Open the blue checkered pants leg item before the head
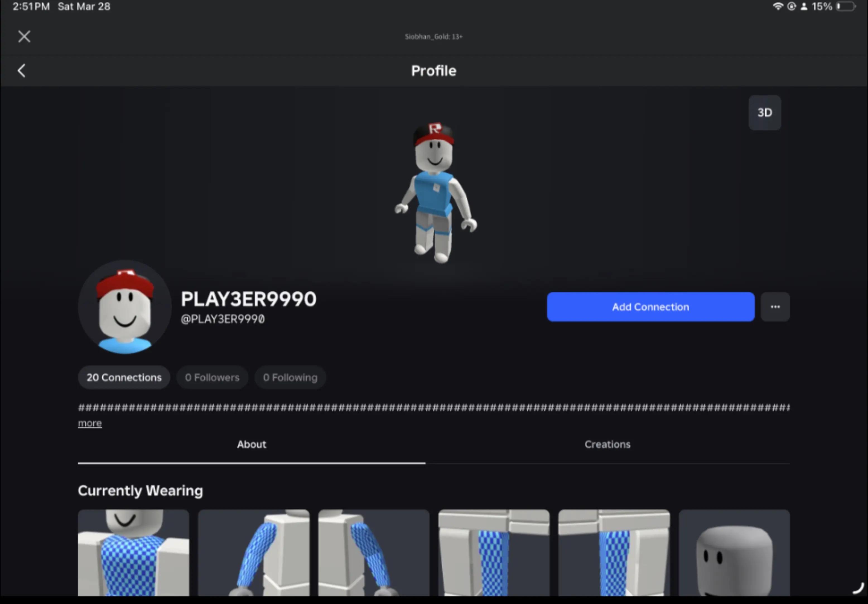The height and width of the screenshot is (604, 868). (614, 553)
